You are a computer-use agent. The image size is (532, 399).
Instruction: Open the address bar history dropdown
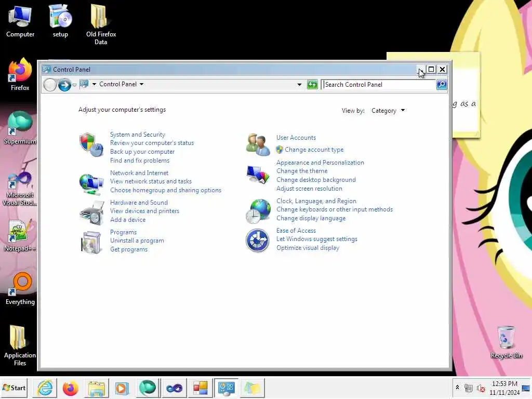[299, 85]
